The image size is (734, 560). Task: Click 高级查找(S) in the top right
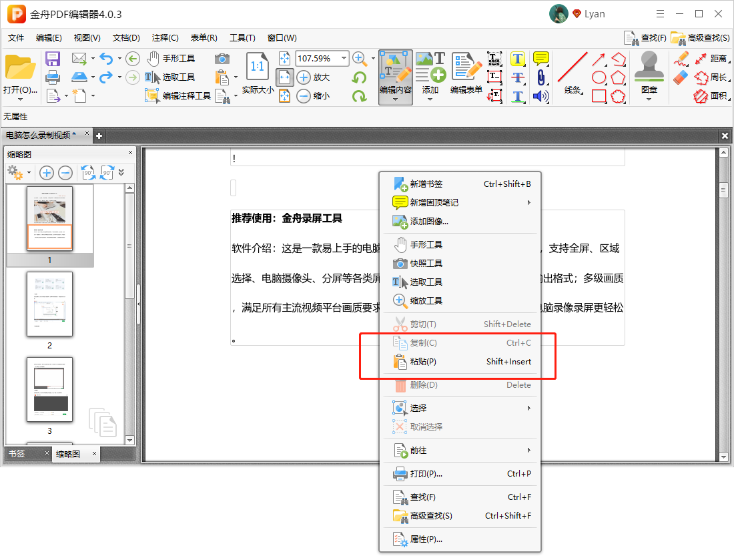click(700, 38)
